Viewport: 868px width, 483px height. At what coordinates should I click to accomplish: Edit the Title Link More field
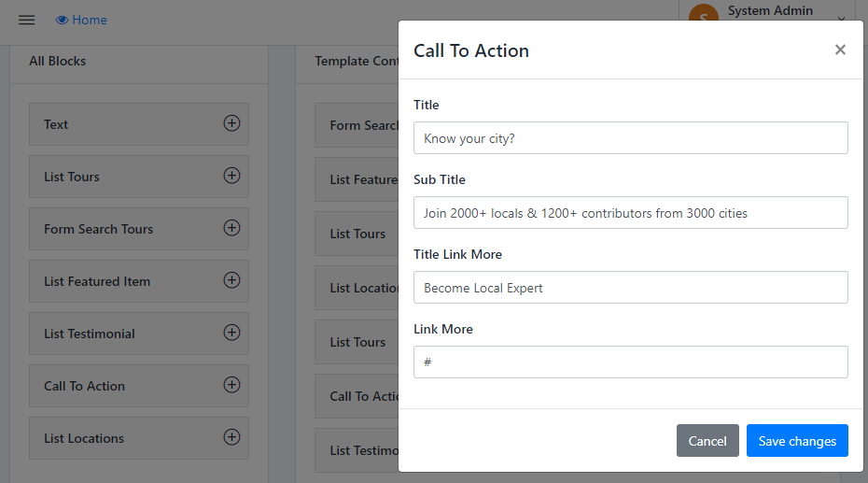(630, 288)
